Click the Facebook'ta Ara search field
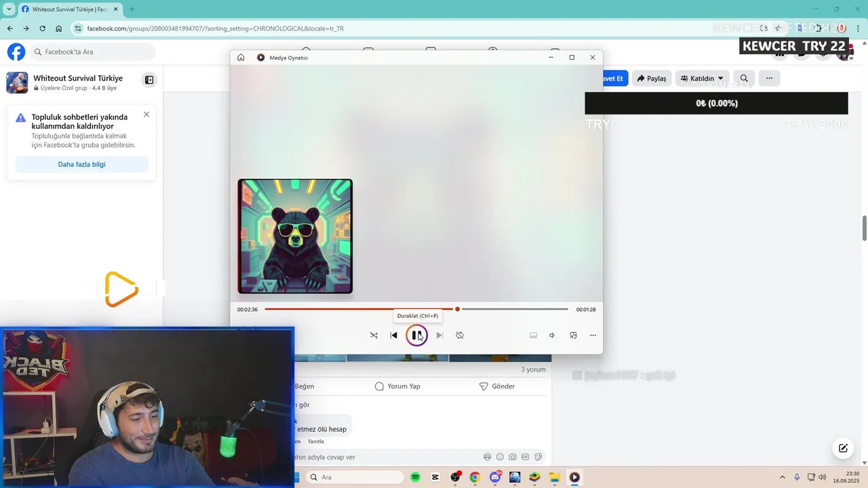This screenshot has width=868, height=488. pos(92,52)
